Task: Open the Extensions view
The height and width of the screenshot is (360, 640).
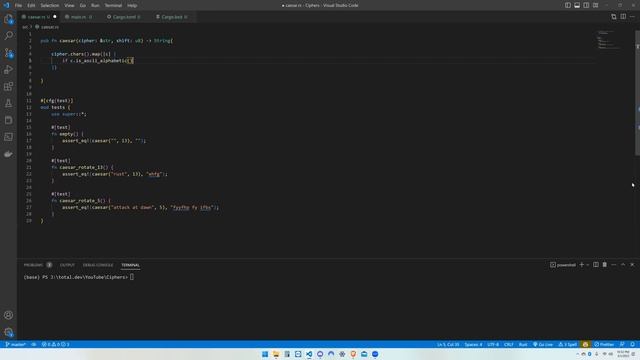Action: [9, 87]
